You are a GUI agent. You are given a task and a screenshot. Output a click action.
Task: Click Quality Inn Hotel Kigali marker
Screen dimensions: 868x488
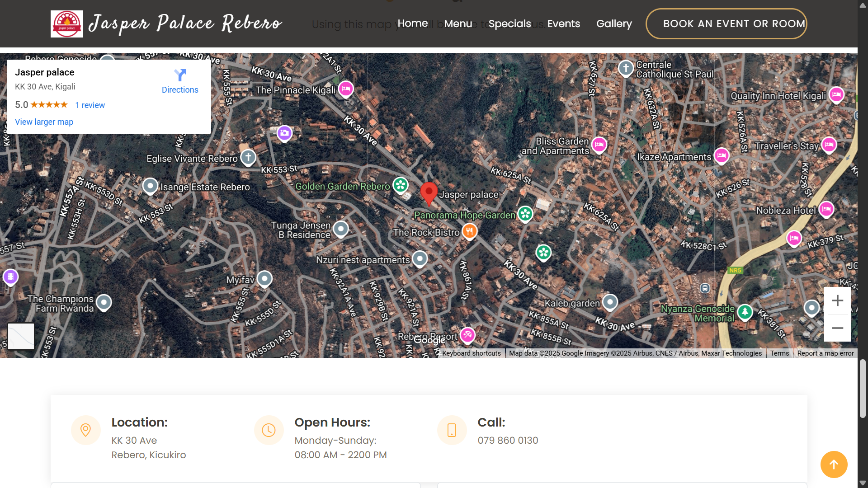click(x=836, y=95)
